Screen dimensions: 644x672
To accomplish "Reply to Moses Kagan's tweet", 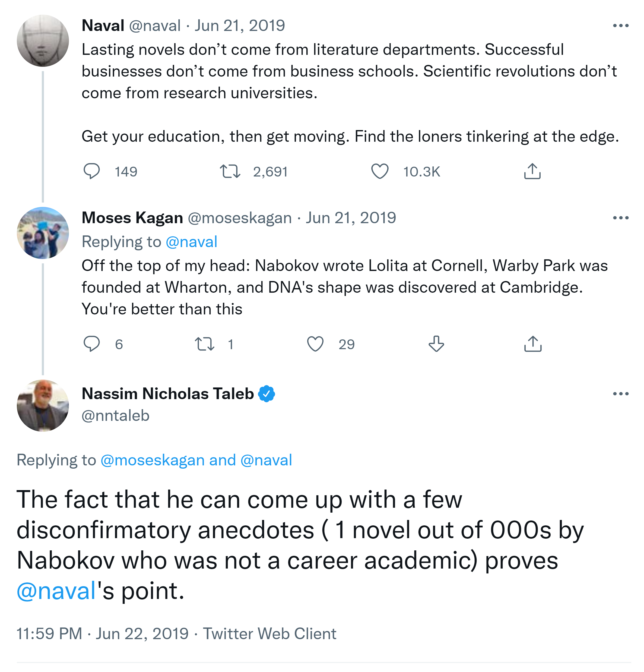I will point(91,344).
